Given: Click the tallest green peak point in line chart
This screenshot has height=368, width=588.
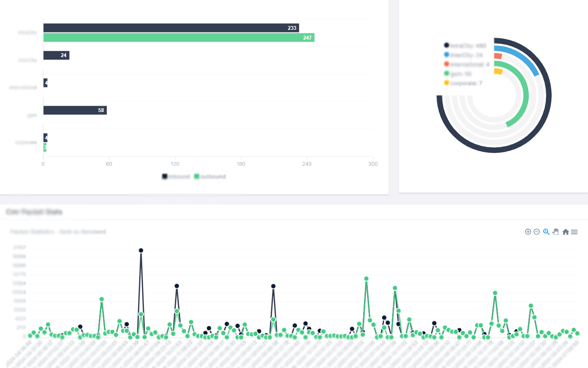Looking at the screenshot, I should coord(366,279).
